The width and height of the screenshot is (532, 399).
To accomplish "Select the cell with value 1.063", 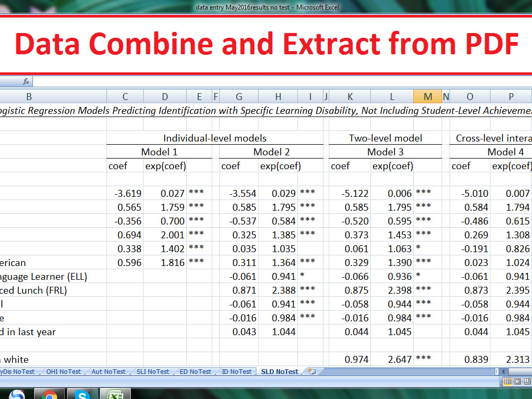I will [x=392, y=248].
